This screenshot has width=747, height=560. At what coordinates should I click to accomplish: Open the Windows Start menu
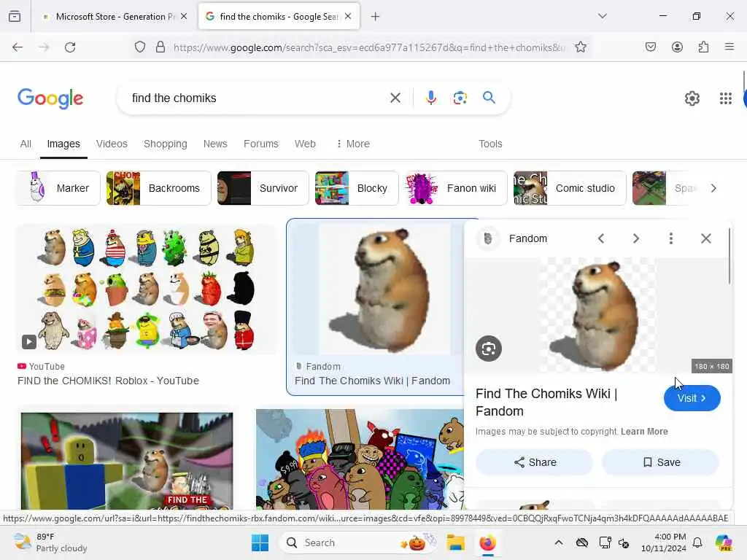[260, 542]
